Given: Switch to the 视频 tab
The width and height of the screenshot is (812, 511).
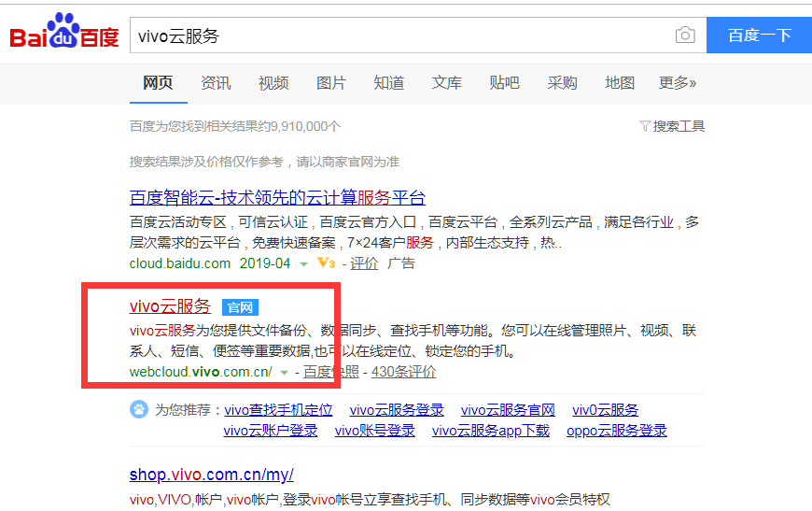Looking at the screenshot, I should click(273, 83).
